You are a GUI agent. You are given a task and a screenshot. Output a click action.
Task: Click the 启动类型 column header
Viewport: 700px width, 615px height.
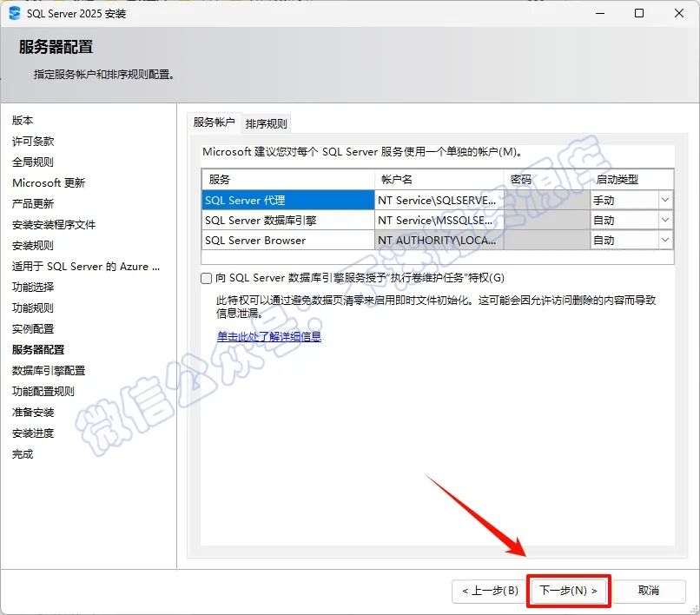(x=631, y=180)
